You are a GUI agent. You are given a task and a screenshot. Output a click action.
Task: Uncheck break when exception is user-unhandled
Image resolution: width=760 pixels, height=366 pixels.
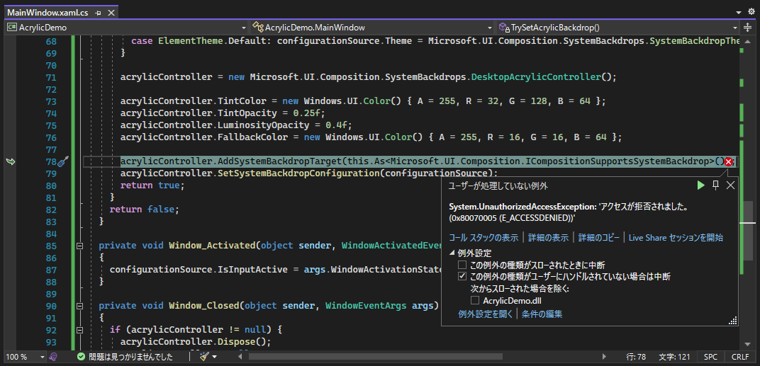(462, 277)
